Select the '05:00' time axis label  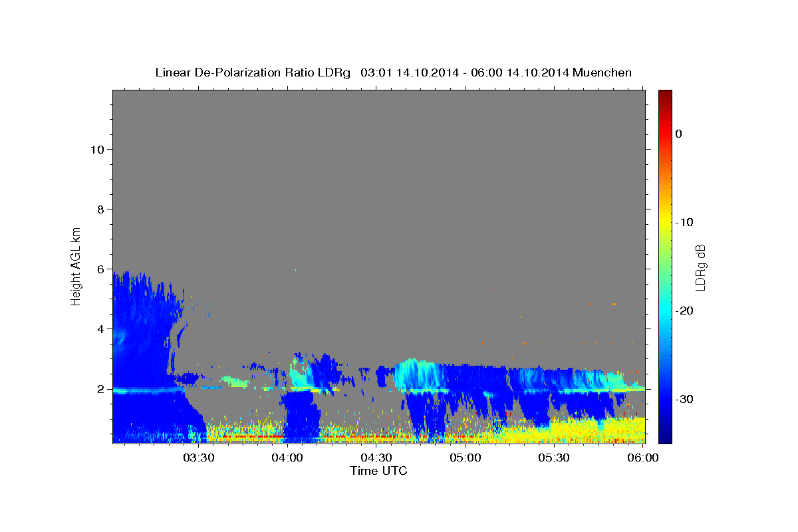(x=465, y=458)
